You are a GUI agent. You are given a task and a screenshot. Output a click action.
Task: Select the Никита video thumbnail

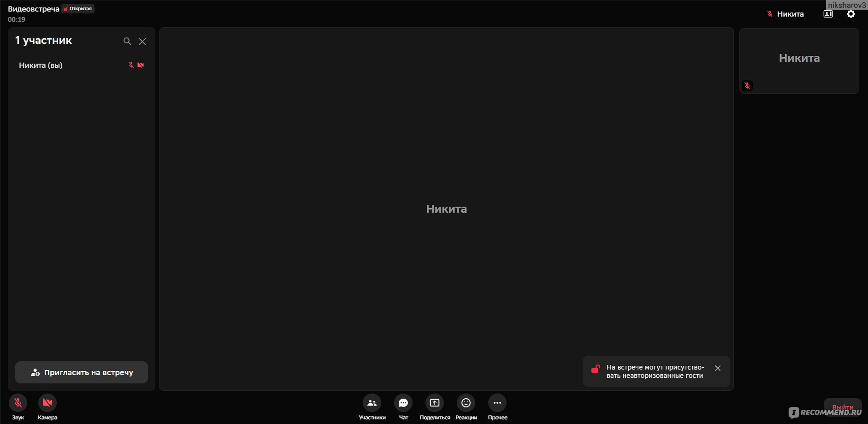click(x=799, y=61)
